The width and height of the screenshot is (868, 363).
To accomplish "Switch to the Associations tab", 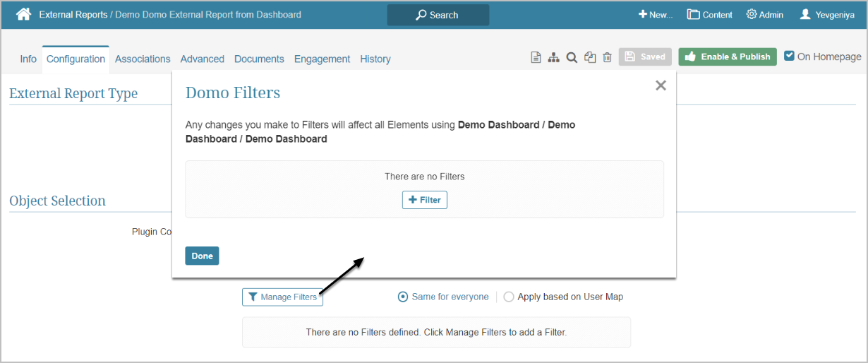I will tap(143, 59).
